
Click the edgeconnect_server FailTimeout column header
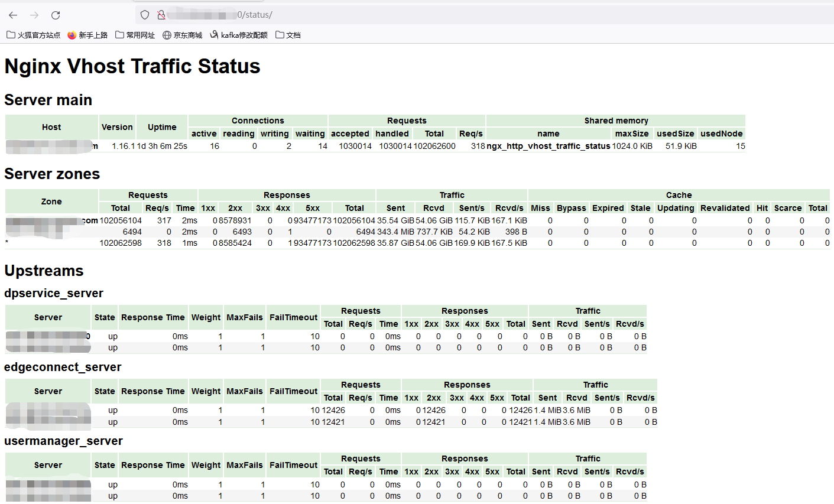pyautogui.click(x=294, y=391)
